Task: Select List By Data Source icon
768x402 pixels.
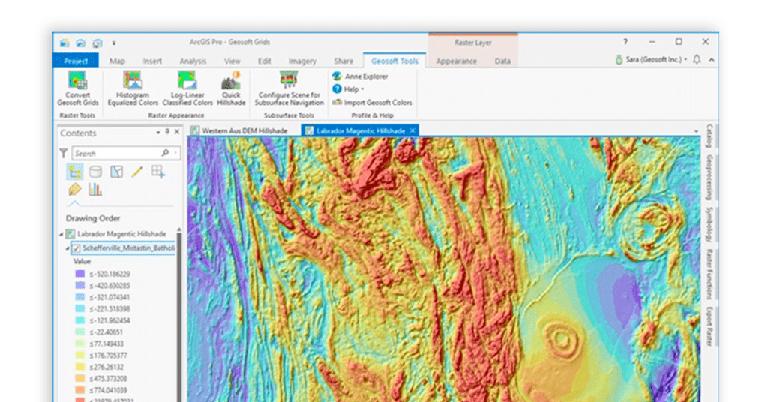Action: [96, 172]
